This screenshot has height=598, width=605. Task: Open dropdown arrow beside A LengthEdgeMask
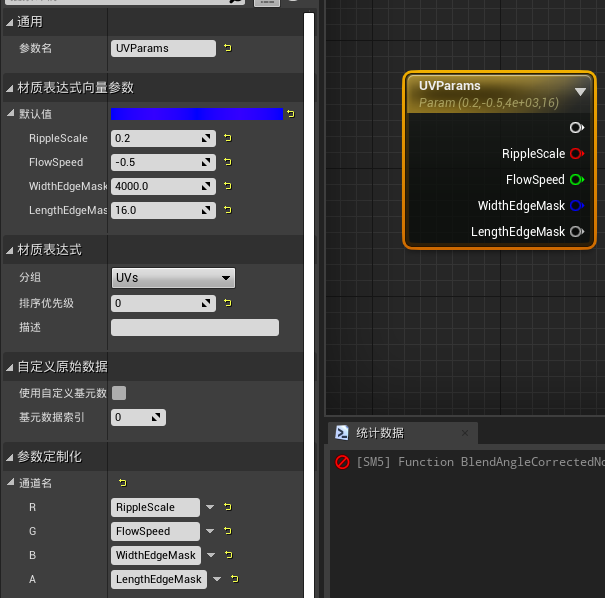coord(217,579)
